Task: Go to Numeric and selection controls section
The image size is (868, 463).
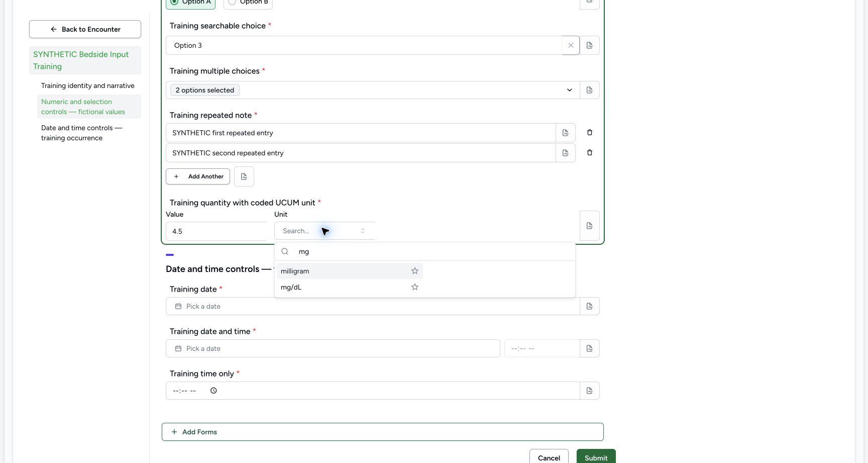Action: pos(89,107)
